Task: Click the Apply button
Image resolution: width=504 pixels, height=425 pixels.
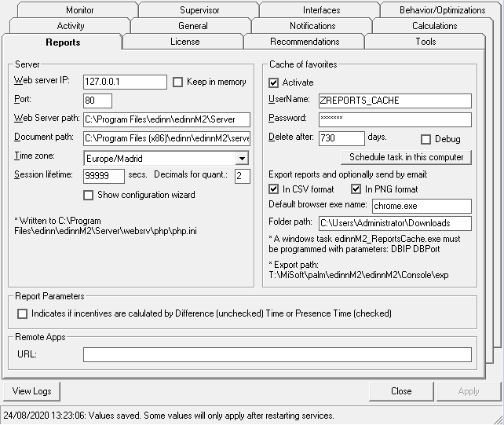Action: [x=469, y=391]
